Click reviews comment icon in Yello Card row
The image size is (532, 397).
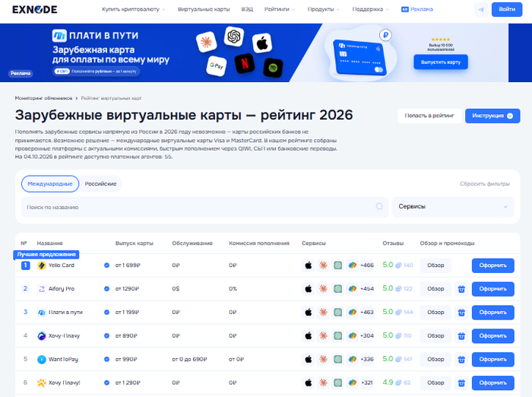tap(398, 265)
